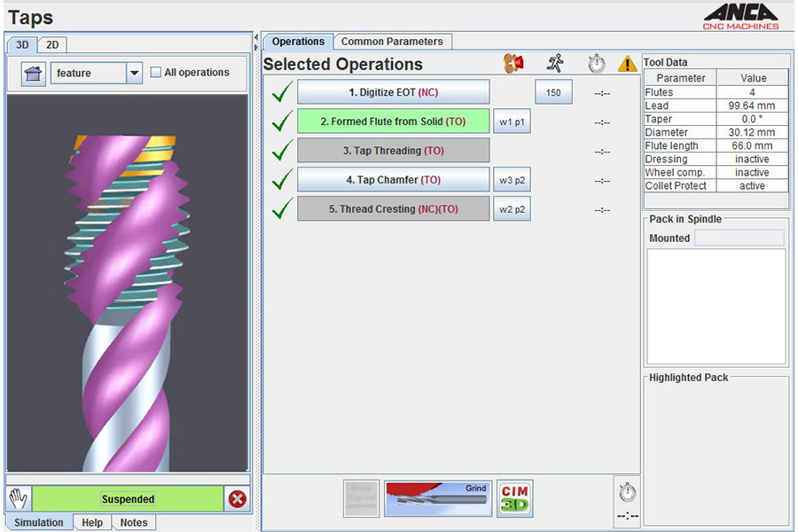798x532 pixels.
Task: Click the Grind mode tool image button
Action: 438,499
